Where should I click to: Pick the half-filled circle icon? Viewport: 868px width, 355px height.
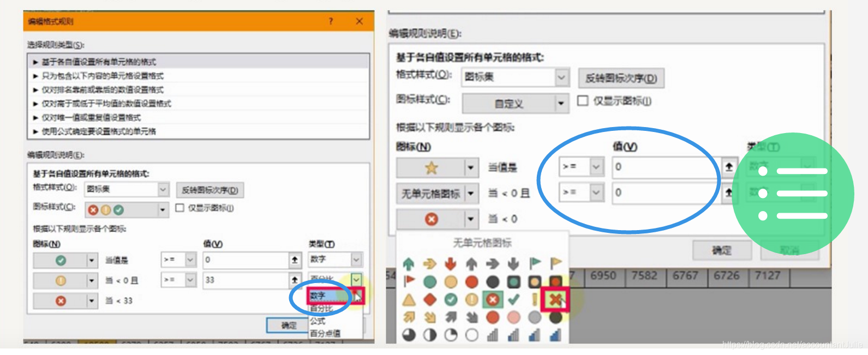tap(430, 335)
